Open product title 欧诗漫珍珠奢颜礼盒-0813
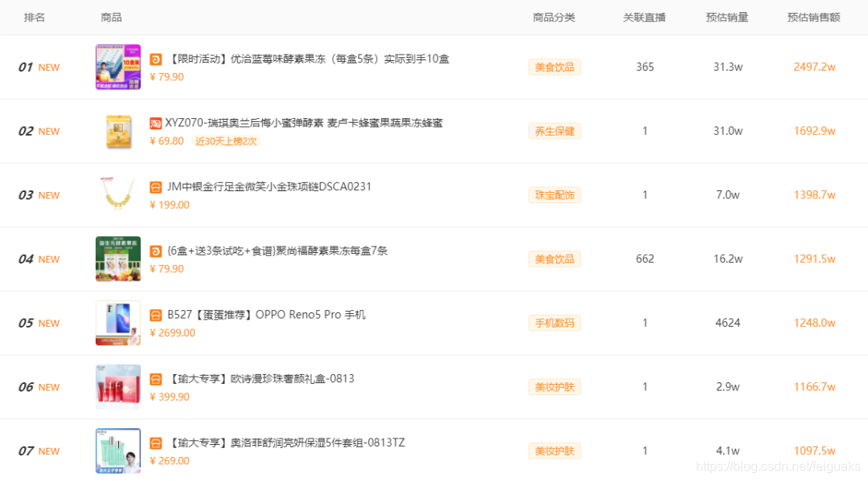868x481 pixels. (260, 379)
